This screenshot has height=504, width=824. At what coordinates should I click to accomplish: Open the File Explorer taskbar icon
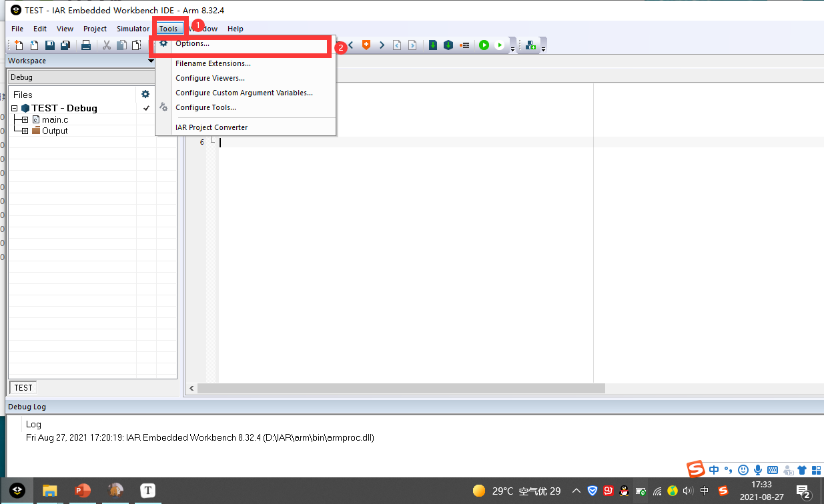(x=50, y=491)
